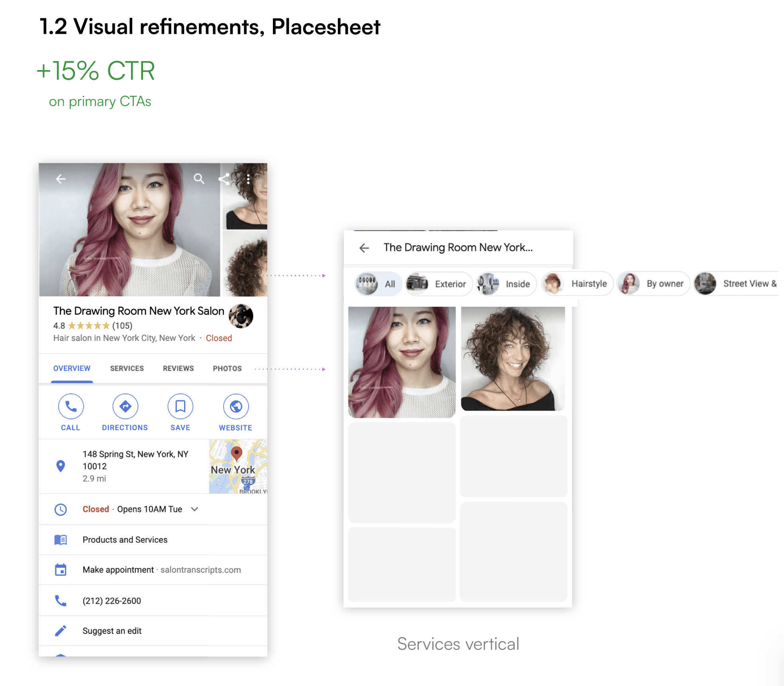This screenshot has height=686, width=784.
Task: Open the Website globe icon
Action: tap(236, 407)
